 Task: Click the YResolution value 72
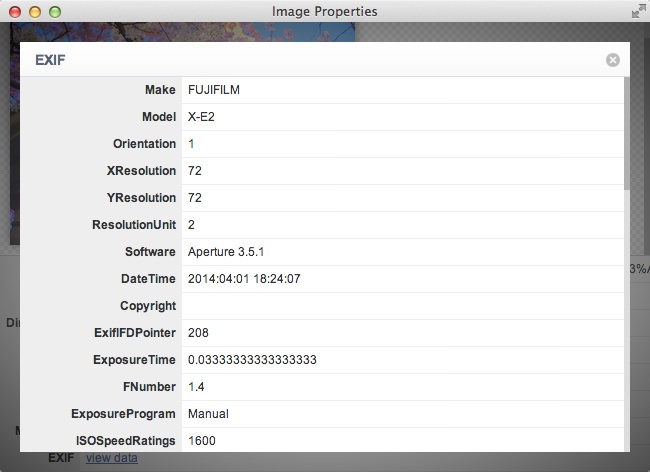[x=195, y=198]
